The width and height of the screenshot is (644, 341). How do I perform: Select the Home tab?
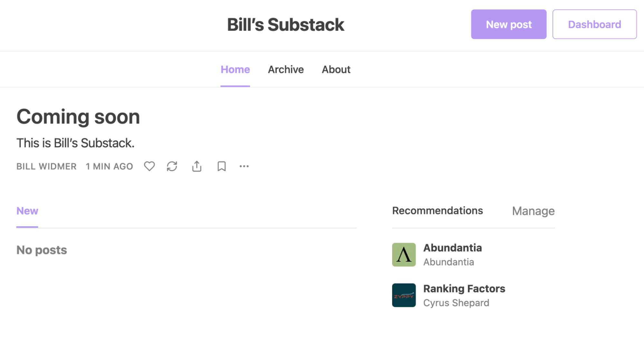point(235,69)
